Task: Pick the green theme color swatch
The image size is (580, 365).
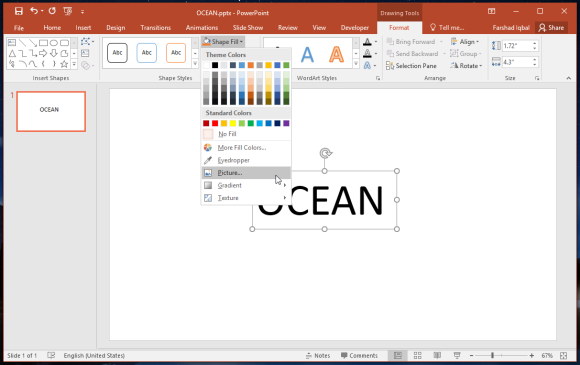Action: click(286, 65)
